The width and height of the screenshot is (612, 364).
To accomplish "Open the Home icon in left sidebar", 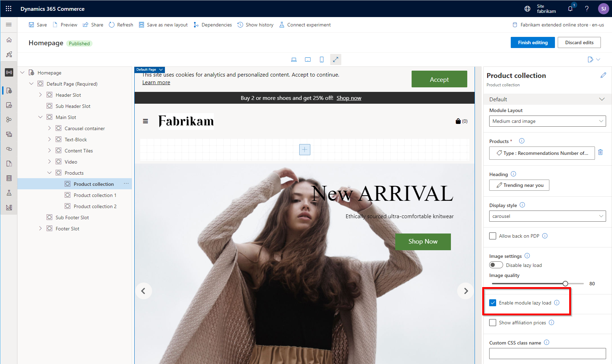I will point(8,40).
